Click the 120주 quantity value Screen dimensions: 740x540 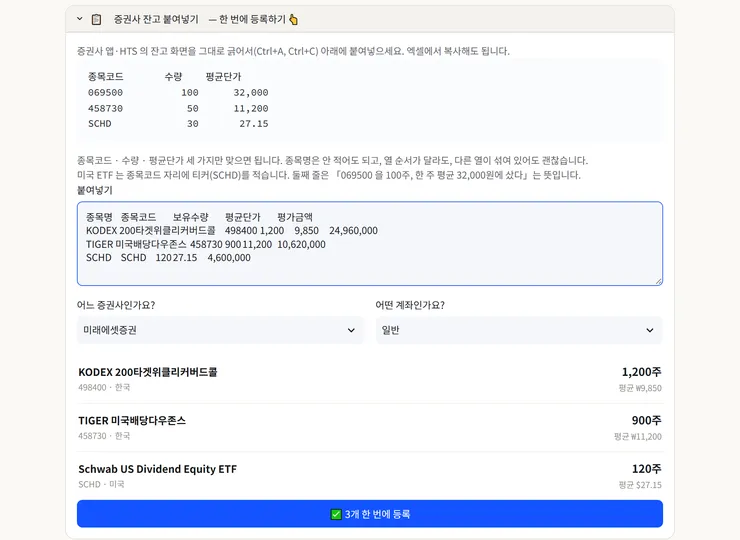(x=647, y=469)
